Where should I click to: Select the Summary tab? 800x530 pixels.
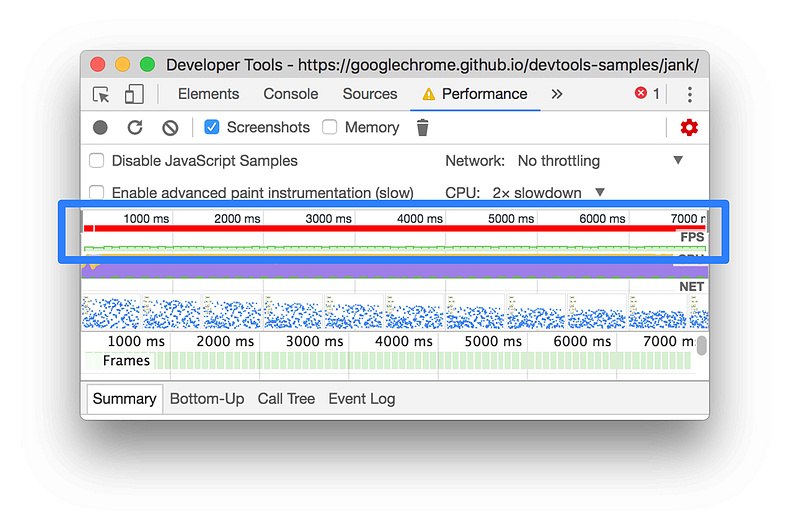(124, 398)
